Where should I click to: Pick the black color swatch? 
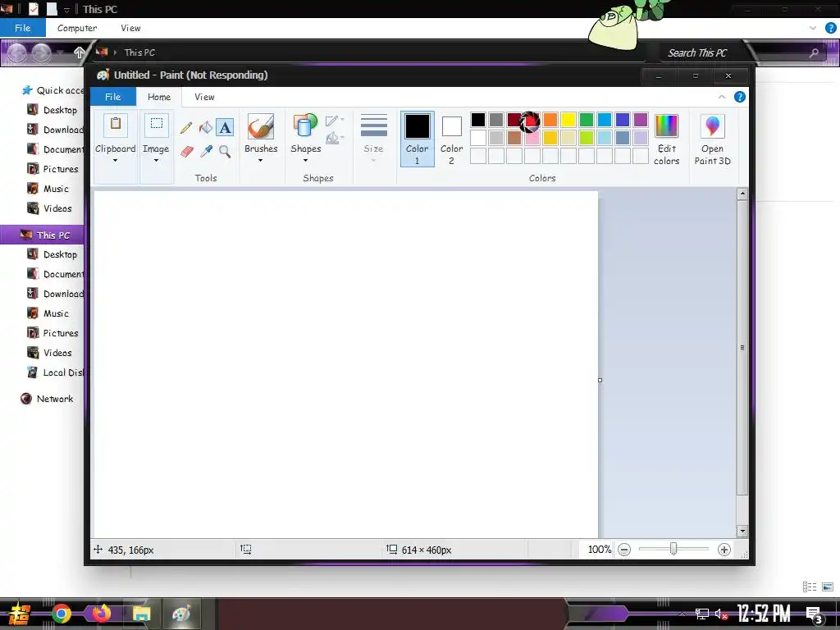478,120
